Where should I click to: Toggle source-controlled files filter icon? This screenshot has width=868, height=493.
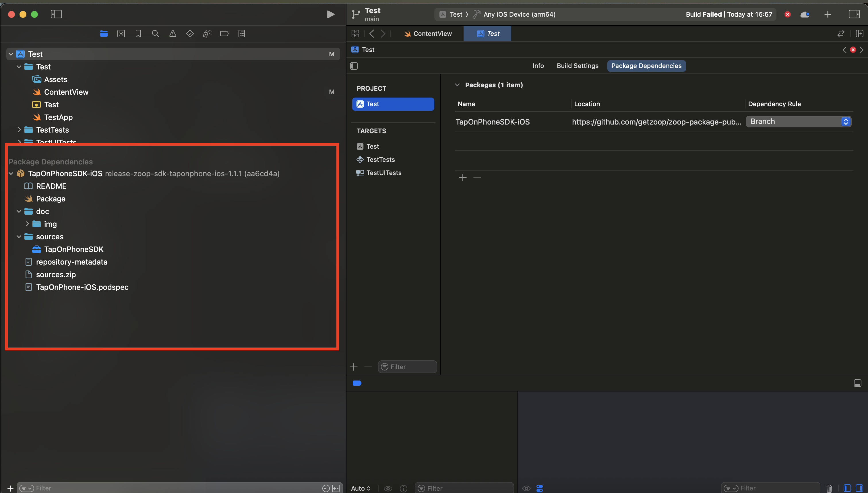336,488
